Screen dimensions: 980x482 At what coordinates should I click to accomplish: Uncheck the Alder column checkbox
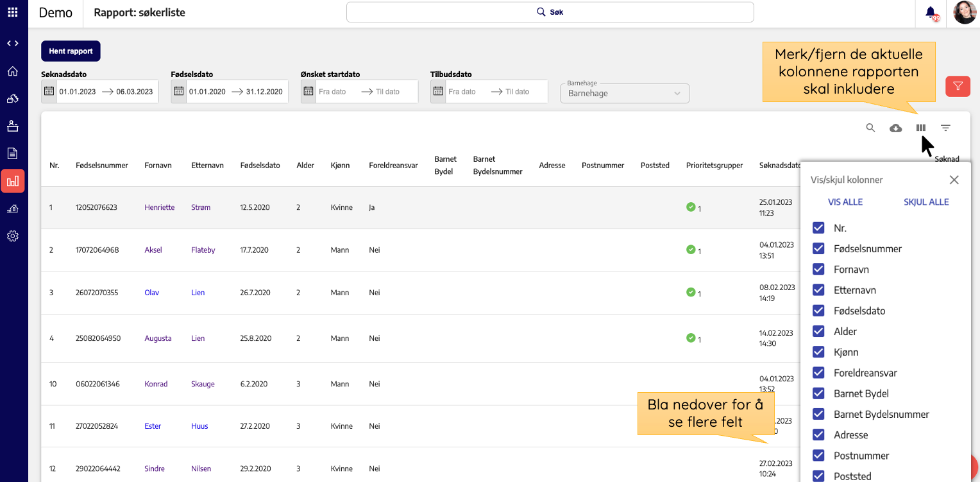pos(818,331)
